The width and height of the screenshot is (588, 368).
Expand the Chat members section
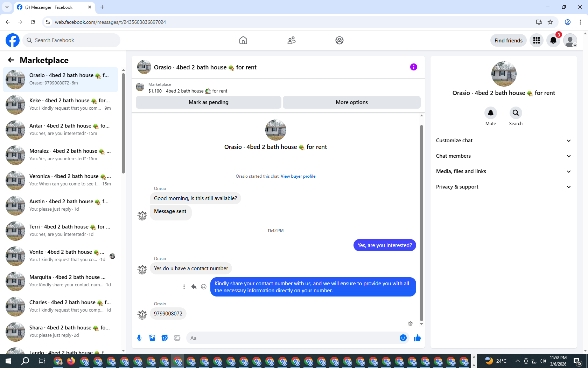click(503, 156)
